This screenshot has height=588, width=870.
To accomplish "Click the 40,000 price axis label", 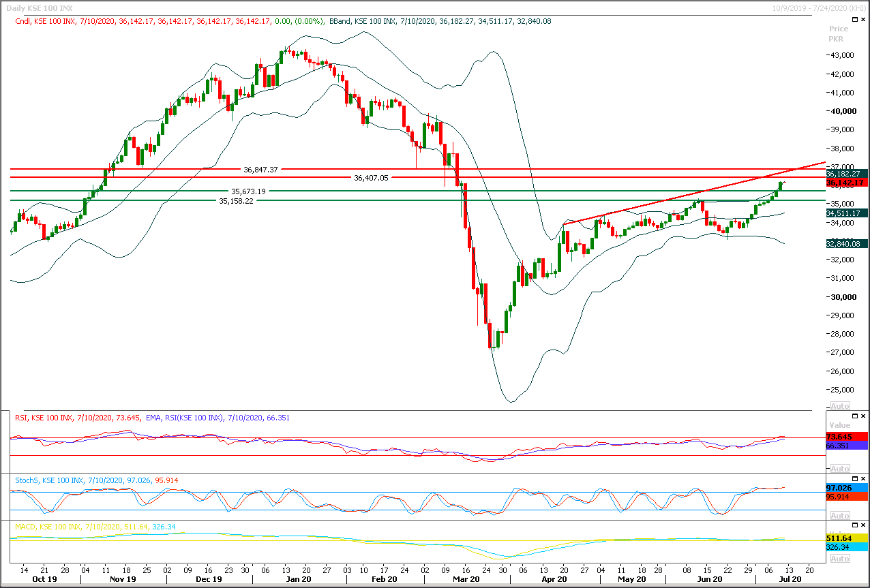I will (x=843, y=111).
